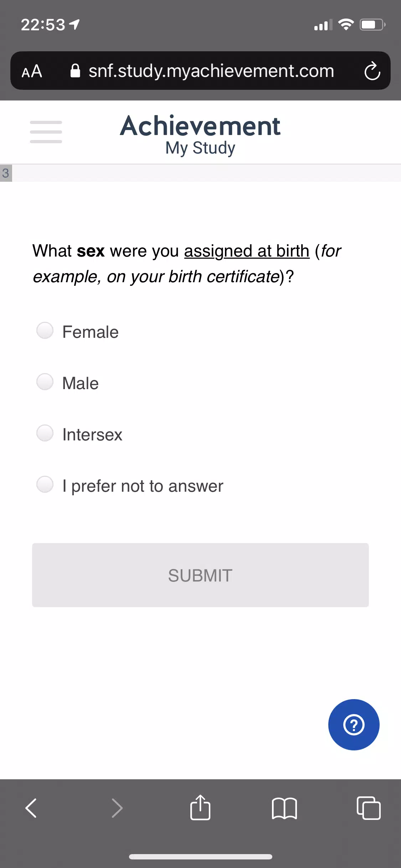Open the share sheet icon
Screen dimensions: 401x868
200,807
